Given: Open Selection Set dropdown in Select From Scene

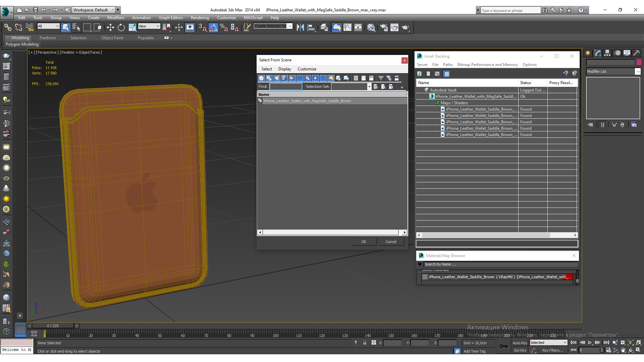Looking at the screenshot, I should [369, 86].
